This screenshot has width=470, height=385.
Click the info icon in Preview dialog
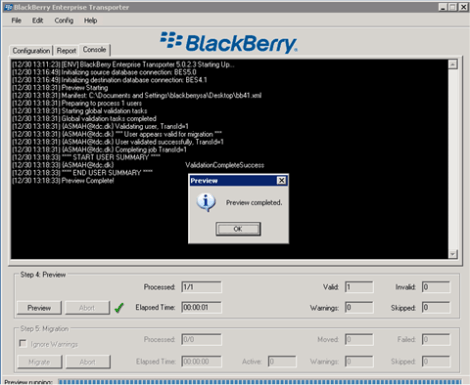pos(206,202)
